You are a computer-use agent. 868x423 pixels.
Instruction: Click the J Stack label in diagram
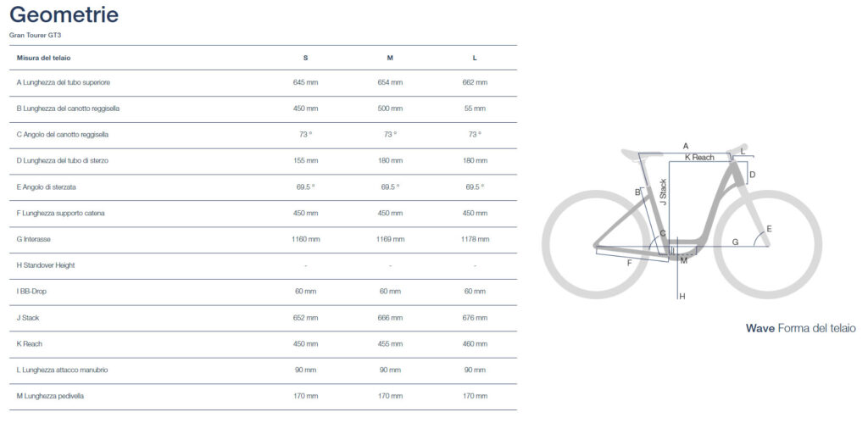(x=663, y=192)
